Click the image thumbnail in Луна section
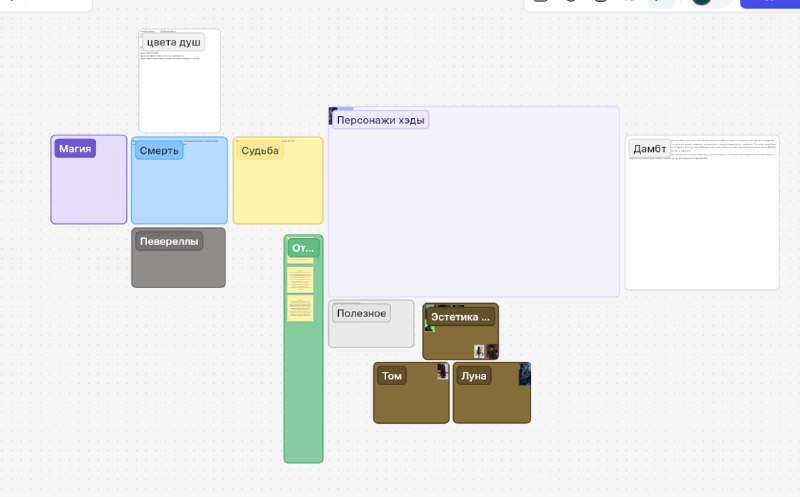Screen dimensions: 800x497 [524, 374]
